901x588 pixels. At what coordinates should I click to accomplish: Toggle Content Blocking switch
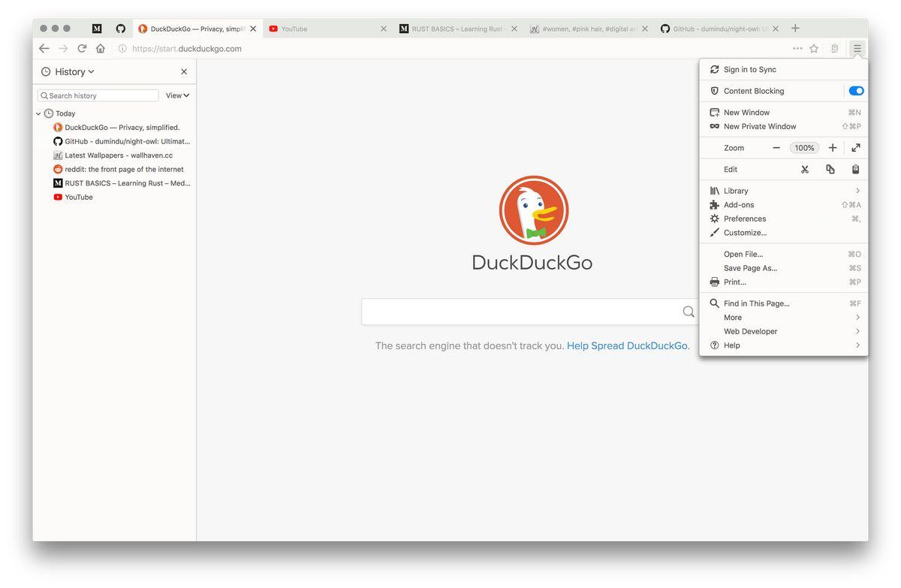857,91
